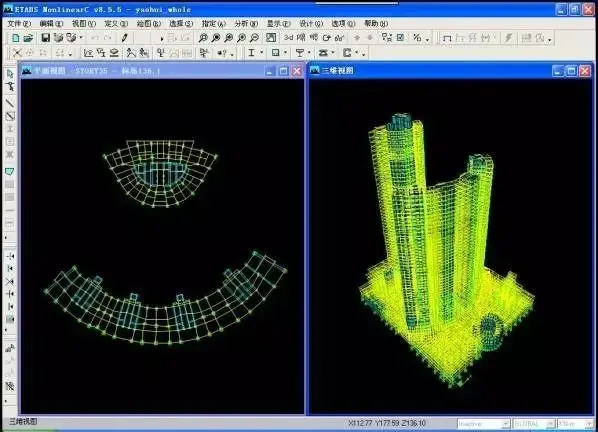The height and width of the screenshot is (432, 598).
Task: Click the X icon in second toolbar row
Action: 17,53
